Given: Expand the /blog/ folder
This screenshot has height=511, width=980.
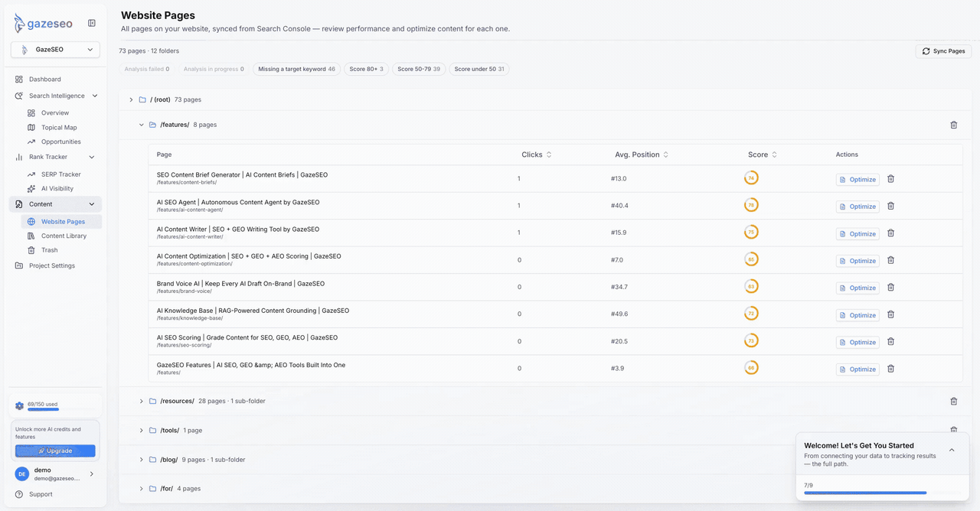Looking at the screenshot, I should (142, 460).
